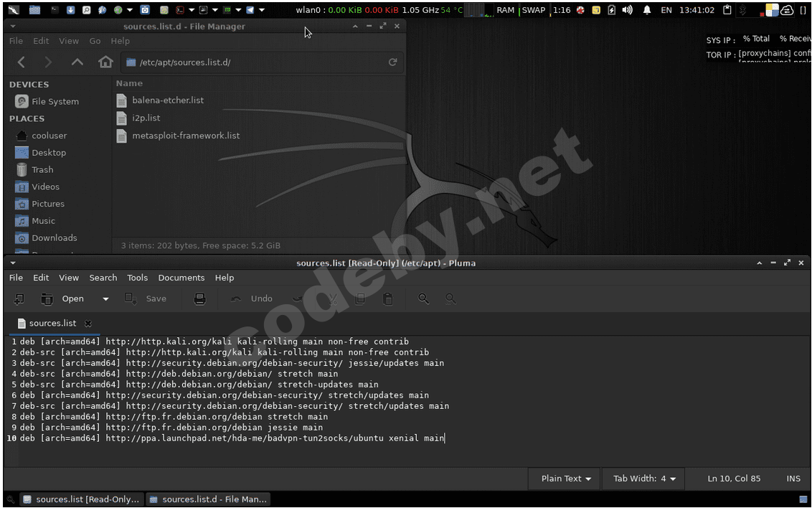812x508 pixels.
Task: Switch to sources.list [Read-Only] taskbar button
Action: pyautogui.click(x=82, y=499)
